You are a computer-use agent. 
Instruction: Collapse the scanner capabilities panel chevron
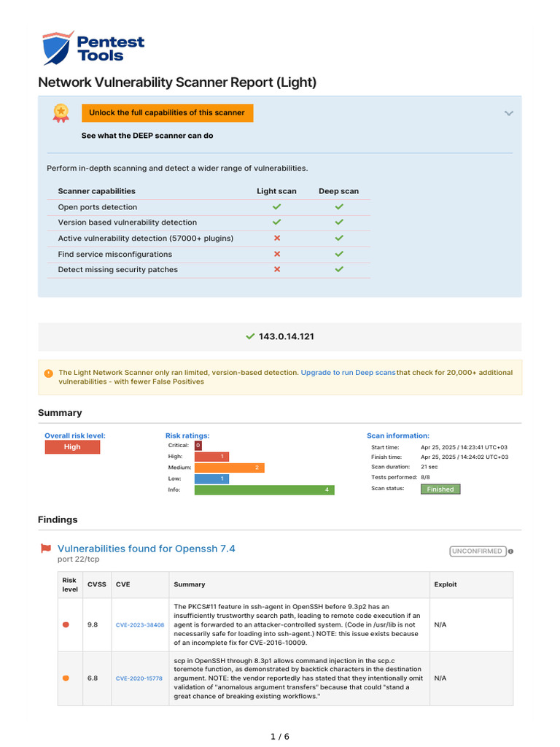click(508, 113)
